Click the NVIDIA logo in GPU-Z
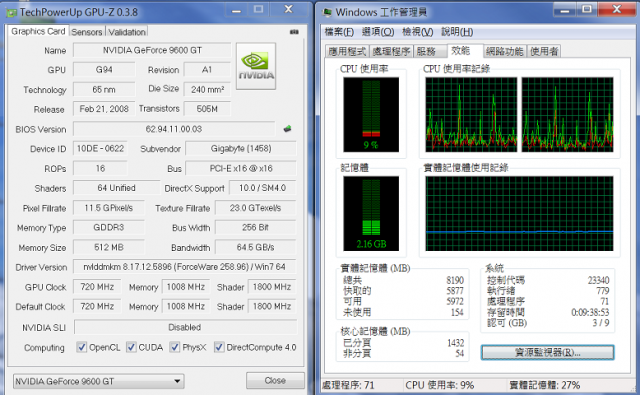 click(256, 66)
